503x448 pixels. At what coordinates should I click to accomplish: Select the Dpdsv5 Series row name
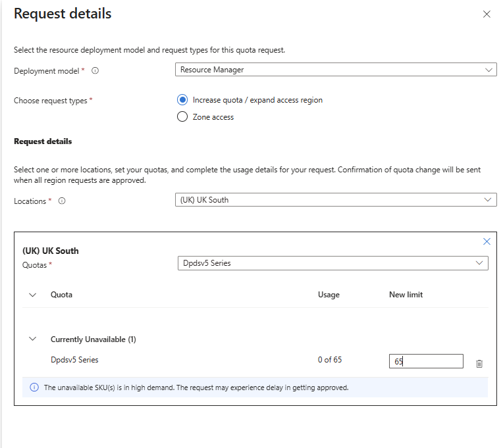click(74, 360)
